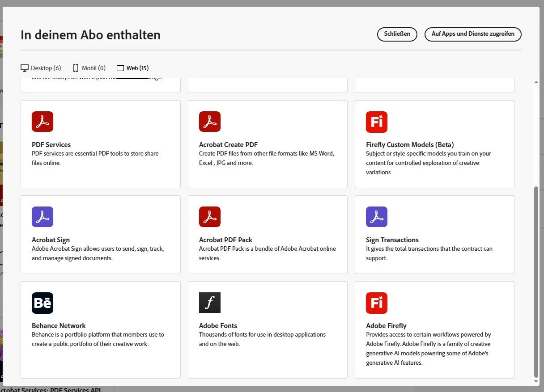
Task: Click the Behance Network Be icon
Action: [x=42, y=303]
